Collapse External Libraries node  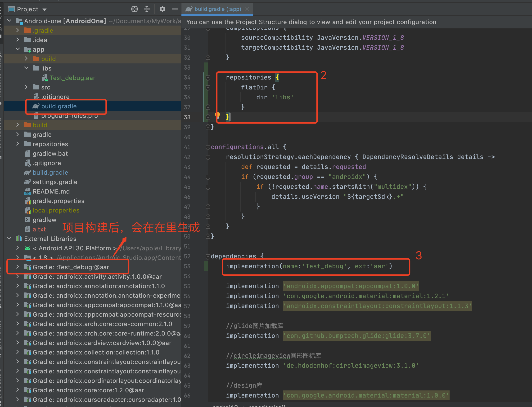coord(9,239)
